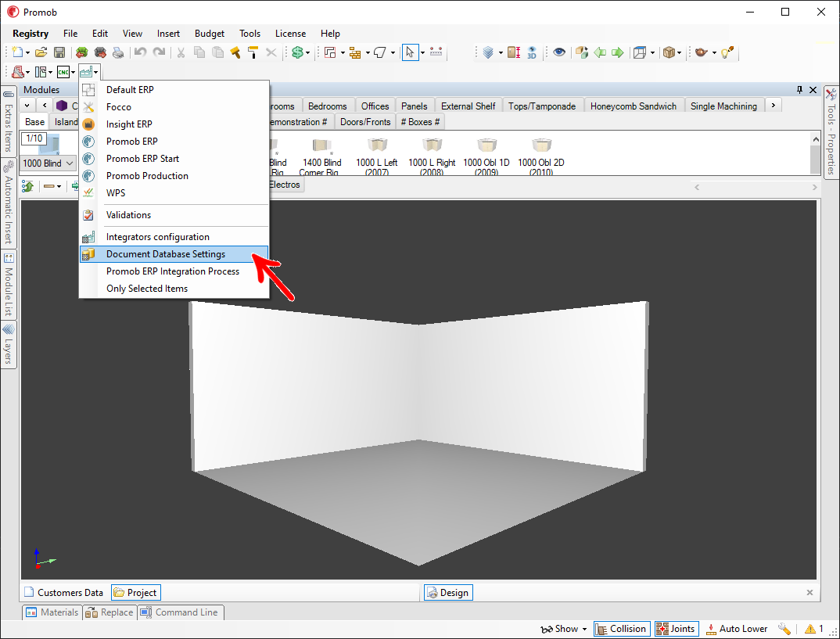Open the Customers Data tab
The width and height of the screenshot is (840, 639).
click(x=64, y=592)
